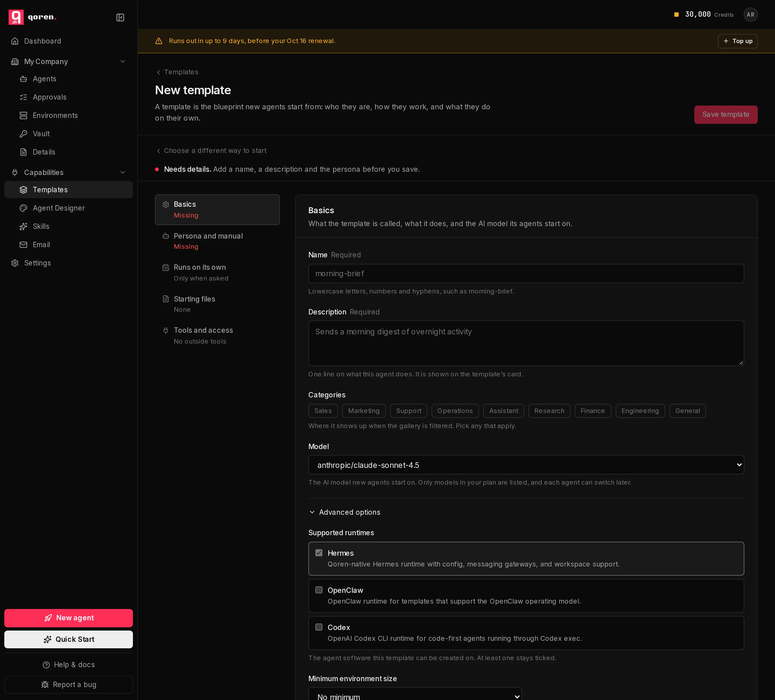Collapse the Capabilities section chevron
The width and height of the screenshot is (775, 700).
point(123,172)
